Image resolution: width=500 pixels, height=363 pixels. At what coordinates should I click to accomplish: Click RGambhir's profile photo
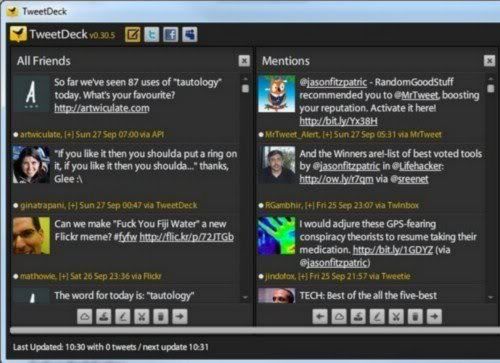[277, 164]
